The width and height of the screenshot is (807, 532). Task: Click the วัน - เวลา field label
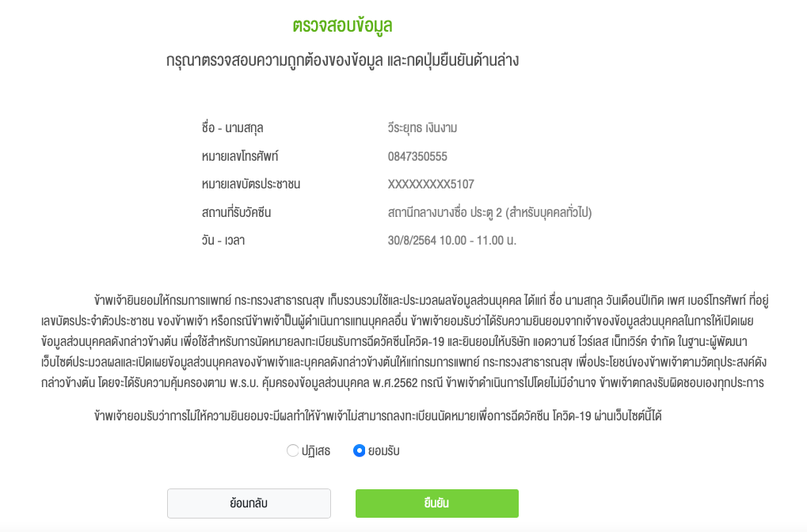pyautogui.click(x=223, y=241)
